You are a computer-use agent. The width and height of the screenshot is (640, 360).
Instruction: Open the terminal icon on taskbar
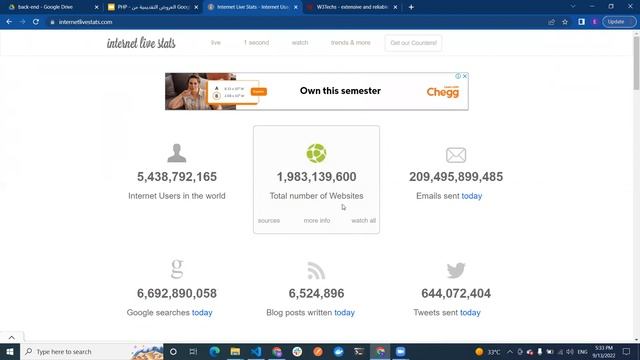[359, 351]
